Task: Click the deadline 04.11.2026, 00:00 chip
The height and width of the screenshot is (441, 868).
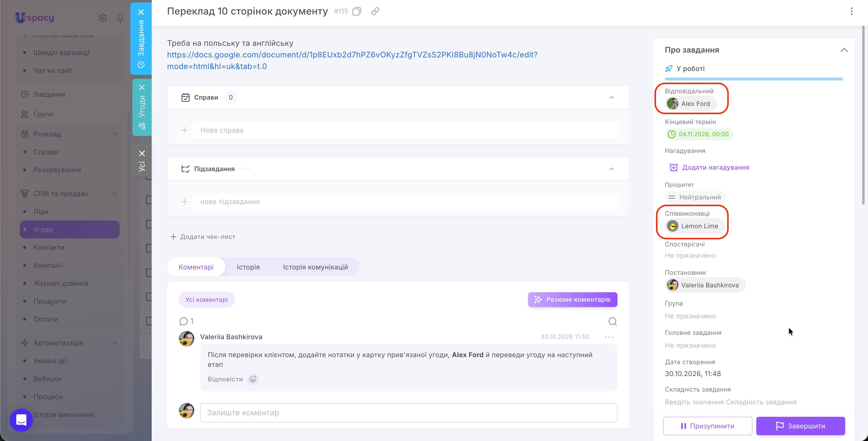Action: (699, 134)
